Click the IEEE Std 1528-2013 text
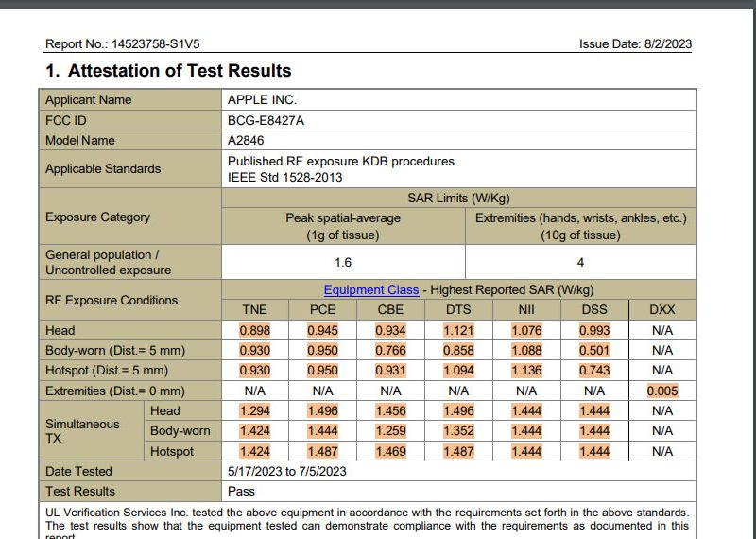The width and height of the screenshot is (756, 539). click(285, 177)
